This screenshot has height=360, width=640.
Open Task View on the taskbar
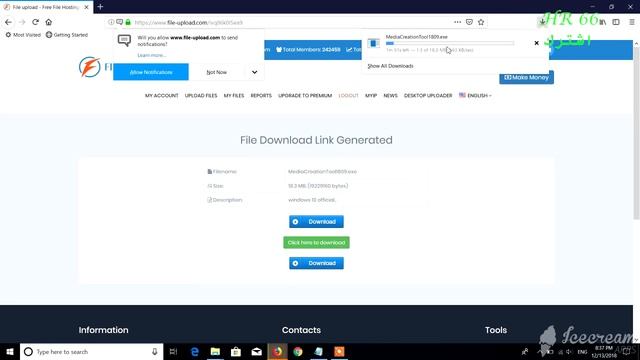173,351
